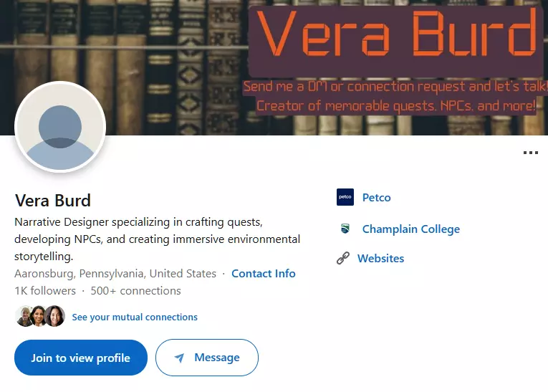Click the Petco company logo icon

[345, 197]
